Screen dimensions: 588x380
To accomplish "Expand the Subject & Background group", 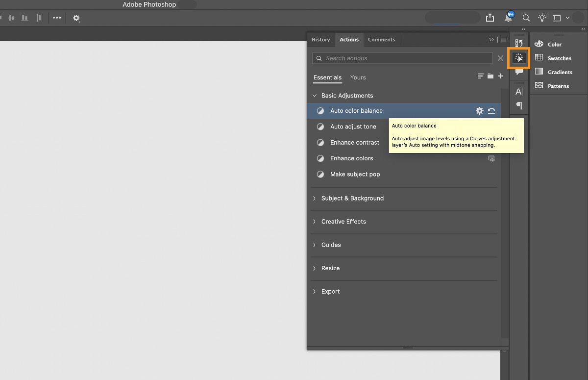I will point(315,198).
